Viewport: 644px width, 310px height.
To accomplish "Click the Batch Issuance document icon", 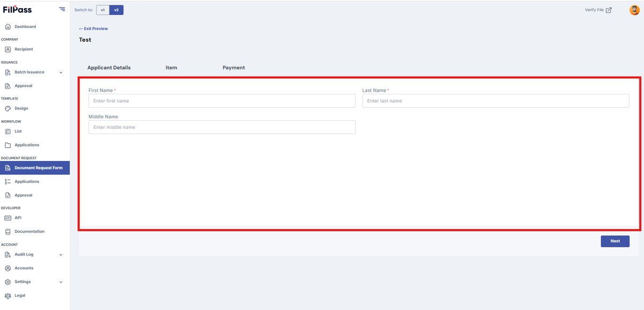I will [x=8, y=72].
